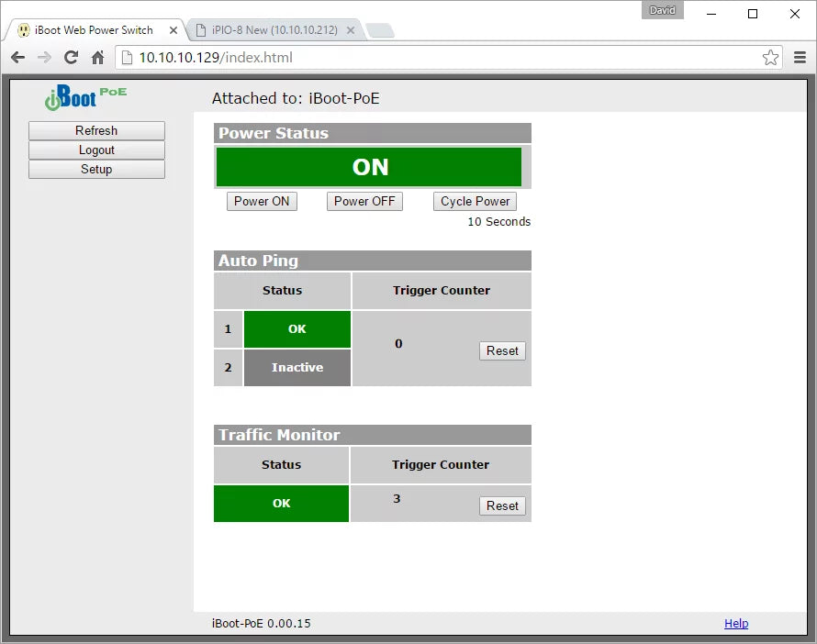Click the Power ON button
The height and width of the screenshot is (644, 817).
(x=262, y=202)
